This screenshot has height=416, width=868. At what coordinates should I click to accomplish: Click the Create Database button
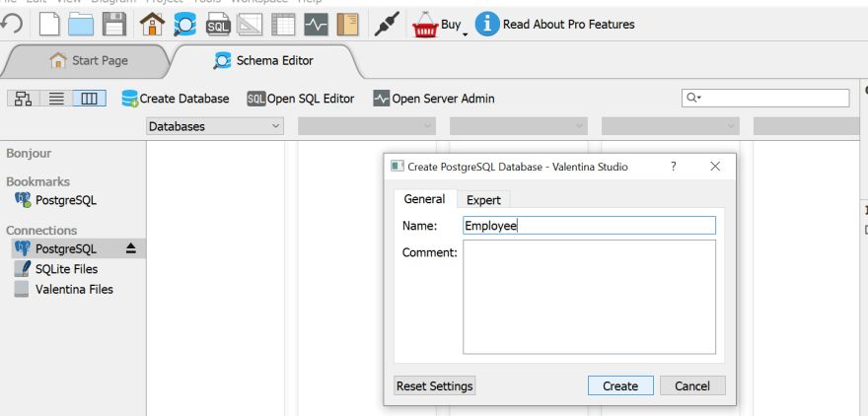click(176, 99)
